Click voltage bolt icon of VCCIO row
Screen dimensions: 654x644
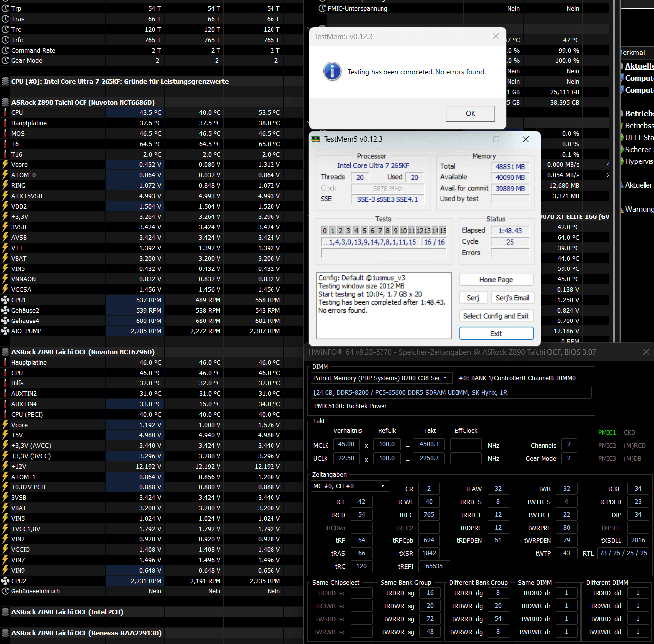point(5,549)
